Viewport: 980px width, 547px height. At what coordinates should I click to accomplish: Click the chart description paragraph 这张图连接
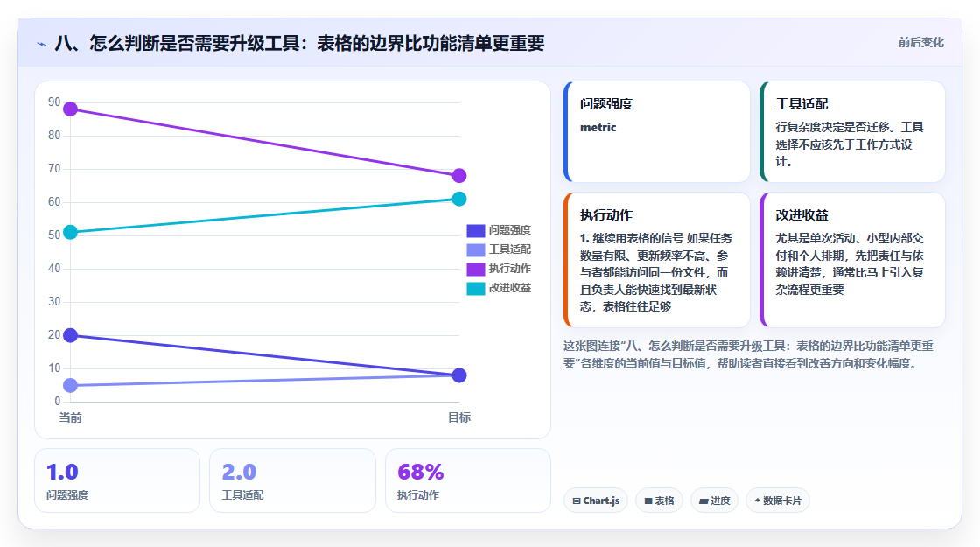(748, 354)
